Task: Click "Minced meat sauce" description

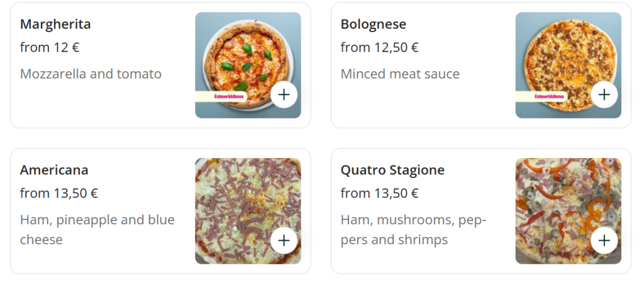Action: (400, 74)
